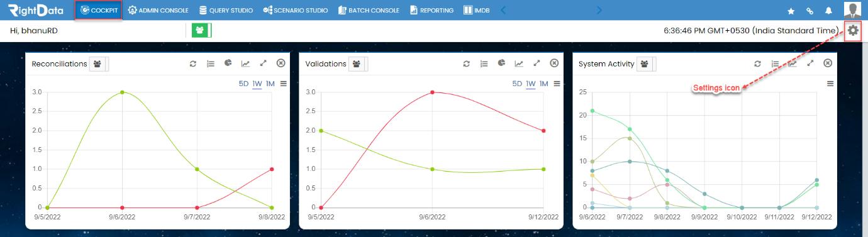Refresh the Reconciliations widget

coord(194,63)
